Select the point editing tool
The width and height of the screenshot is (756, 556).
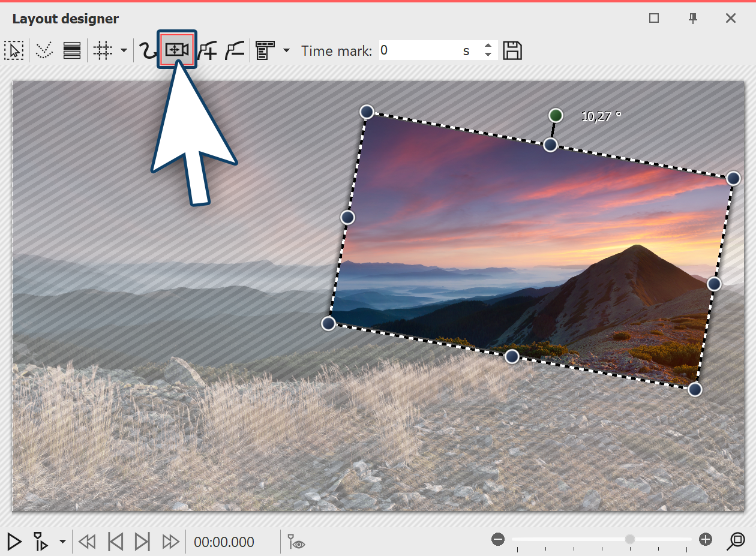coord(43,50)
